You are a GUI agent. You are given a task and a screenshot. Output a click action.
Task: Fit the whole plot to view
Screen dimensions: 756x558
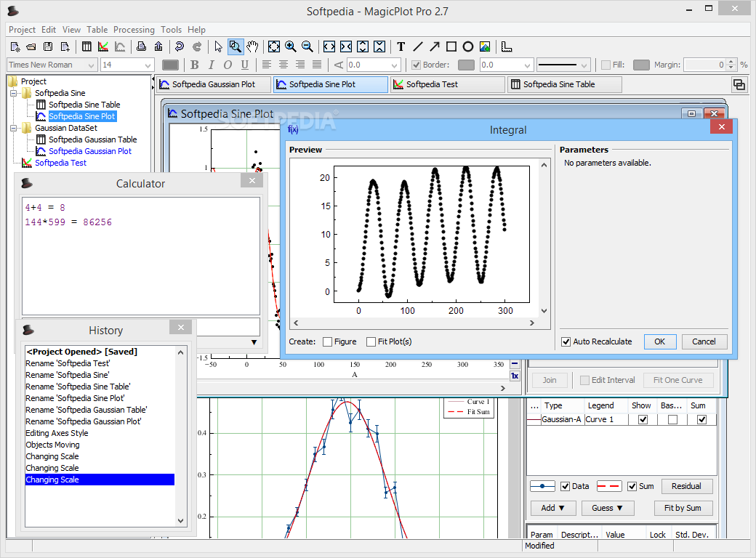(x=274, y=46)
